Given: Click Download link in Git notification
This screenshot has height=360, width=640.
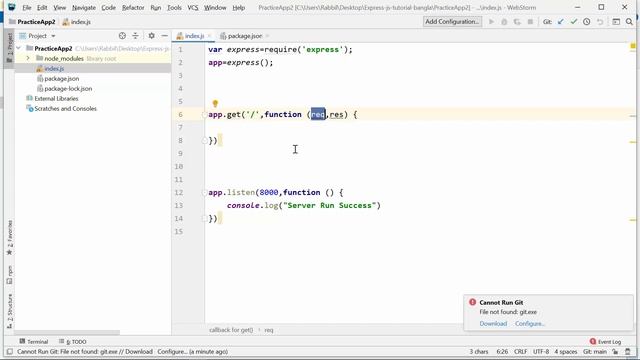Looking at the screenshot, I should click(493, 323).
